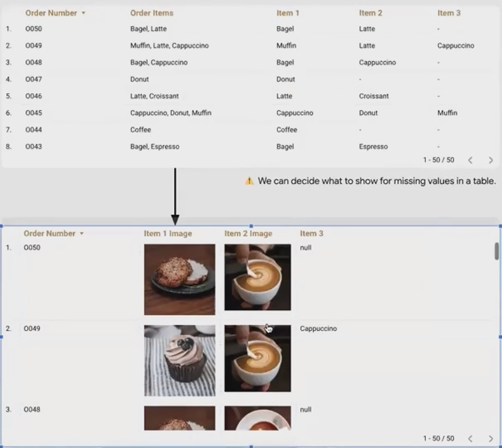The height and width of the screenshot is (448, 502).
Task: Click the Item 2 Image column header
Action: (248, 234)
